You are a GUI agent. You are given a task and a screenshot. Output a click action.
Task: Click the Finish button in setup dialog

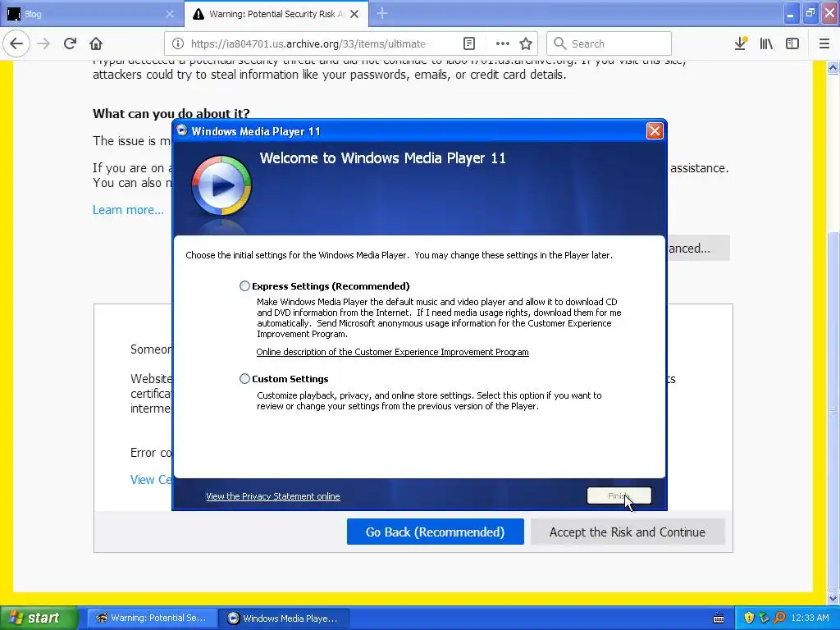[619, 495]
